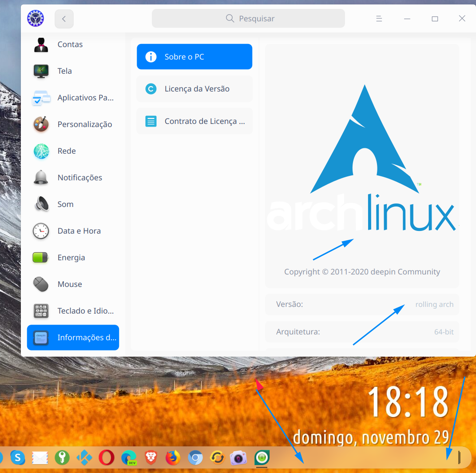Open the Personalização section

84,124
